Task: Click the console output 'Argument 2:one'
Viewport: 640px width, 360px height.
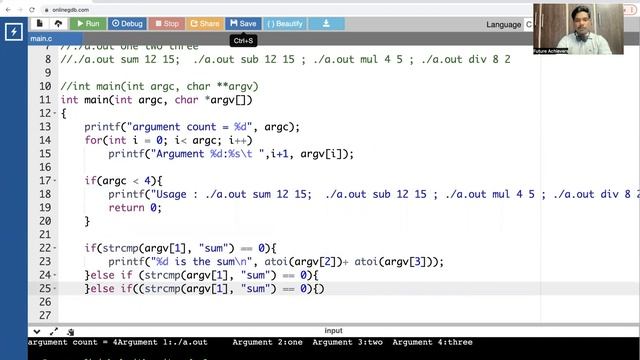Action: 267,342
